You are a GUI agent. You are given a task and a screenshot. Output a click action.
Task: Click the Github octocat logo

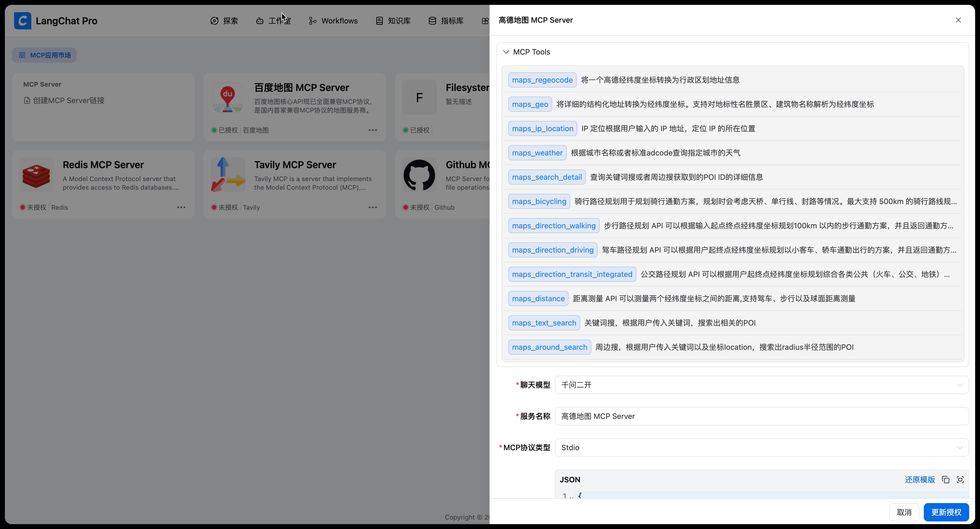tap(419, 175)
